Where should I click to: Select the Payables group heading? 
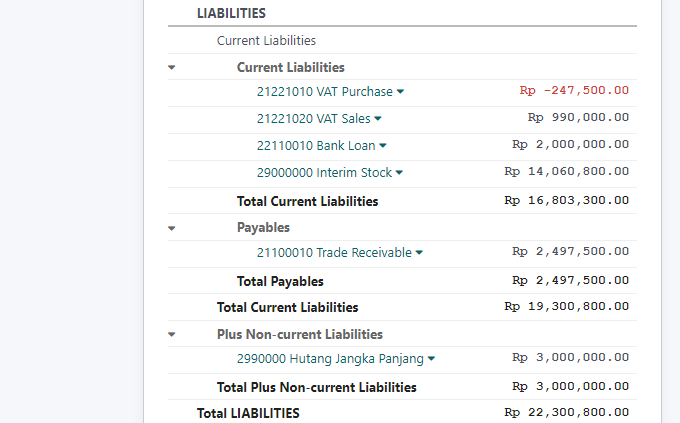coord(263,228)
